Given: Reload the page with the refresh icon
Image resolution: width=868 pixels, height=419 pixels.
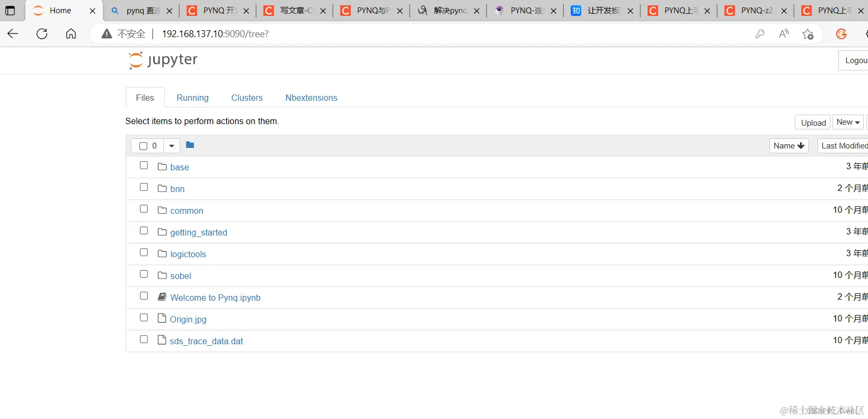Looking at the screenshot, I should tap(42, 34).
